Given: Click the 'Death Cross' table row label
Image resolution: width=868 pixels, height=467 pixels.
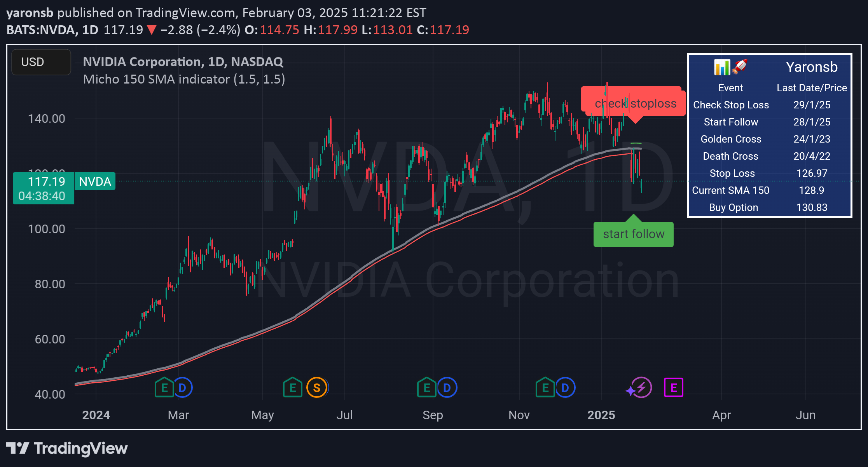Looking at the screenshot, I should [x=731, y=156].
